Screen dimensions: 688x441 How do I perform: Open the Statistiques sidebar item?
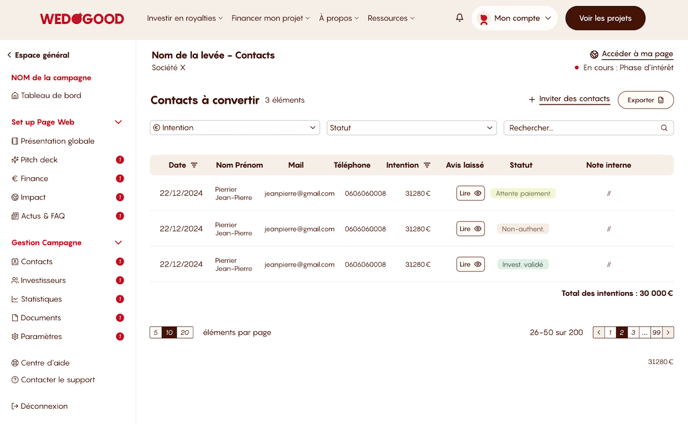(x=41, y=299)
